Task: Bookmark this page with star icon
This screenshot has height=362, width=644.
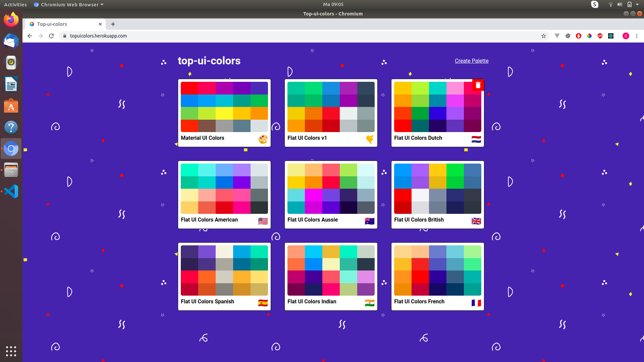Action: coord(544,36)
